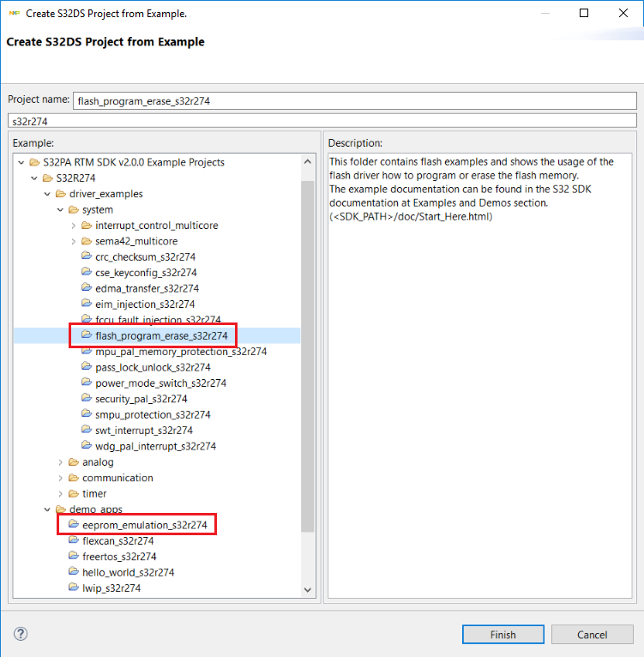Maximize the dialog window
The width and height of the screenshot is (644, 657).
pyautogui.click(x=584, y=14)
